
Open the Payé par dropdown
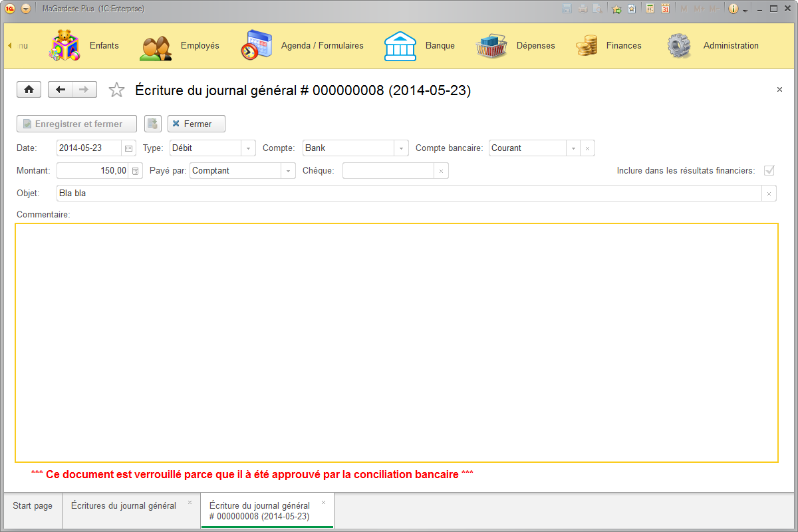tap(288, 170)
